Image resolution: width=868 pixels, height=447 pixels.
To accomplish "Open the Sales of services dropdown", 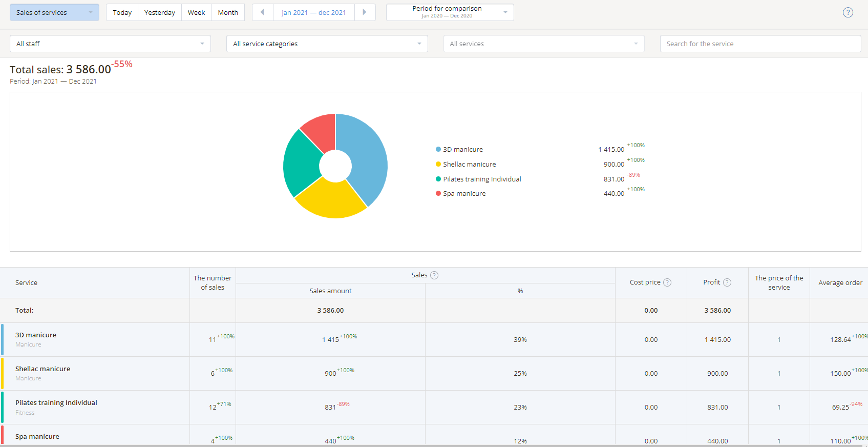I will (54, 12).
